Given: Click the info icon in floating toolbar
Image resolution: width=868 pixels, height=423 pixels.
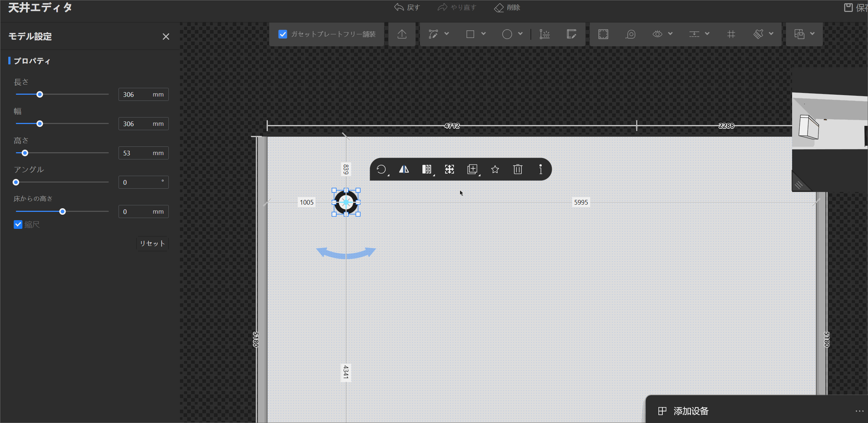Looking at the screenshot, I should tap(541, 169).
